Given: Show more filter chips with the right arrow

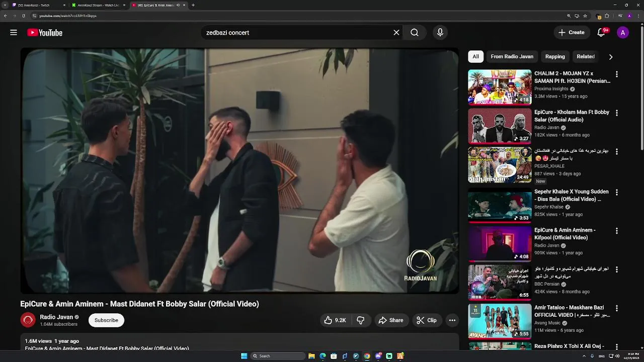Looking at the screenshot, I should (x=611, y=57).
